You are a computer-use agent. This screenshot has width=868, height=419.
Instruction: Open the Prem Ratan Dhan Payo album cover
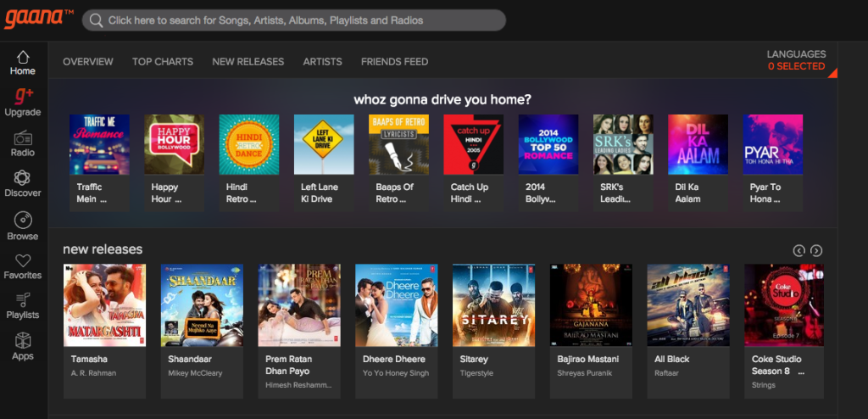pos(299,305)
